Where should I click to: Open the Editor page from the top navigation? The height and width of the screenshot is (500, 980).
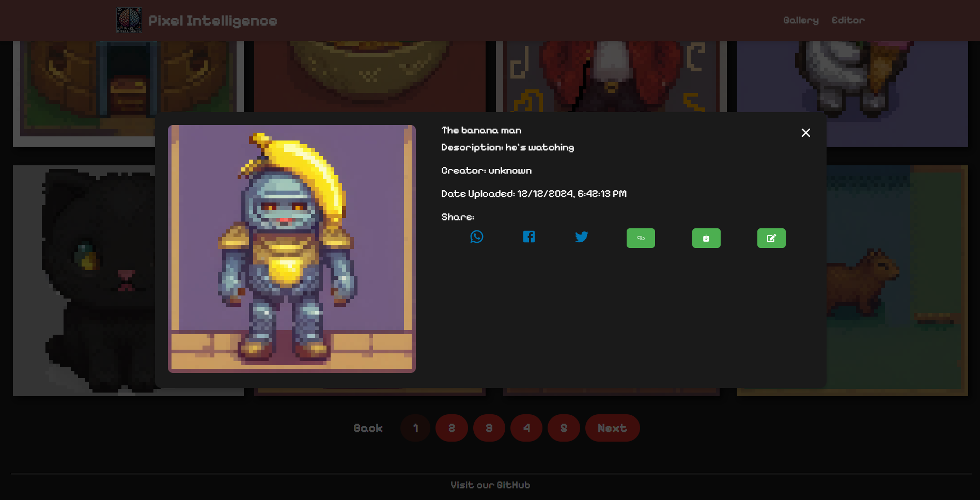click(x=848, y=20)
